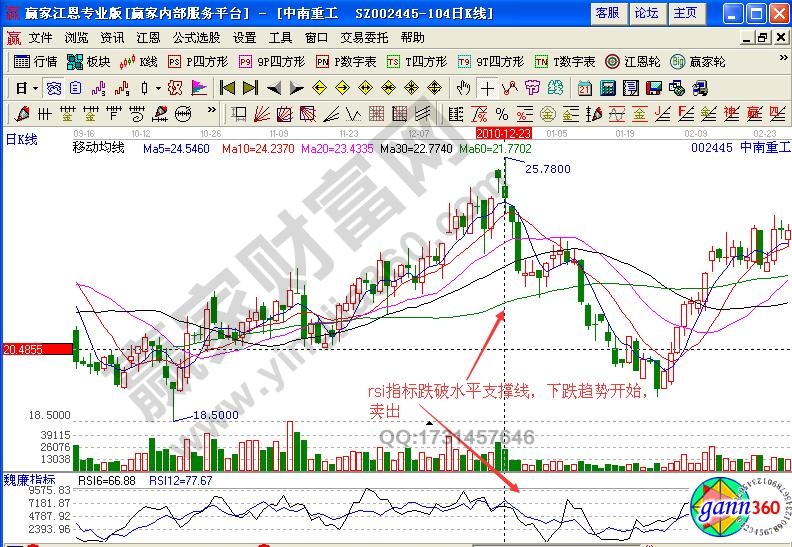Open the 板块 sector panel
The image size is (792, 547).
[90, 62]
